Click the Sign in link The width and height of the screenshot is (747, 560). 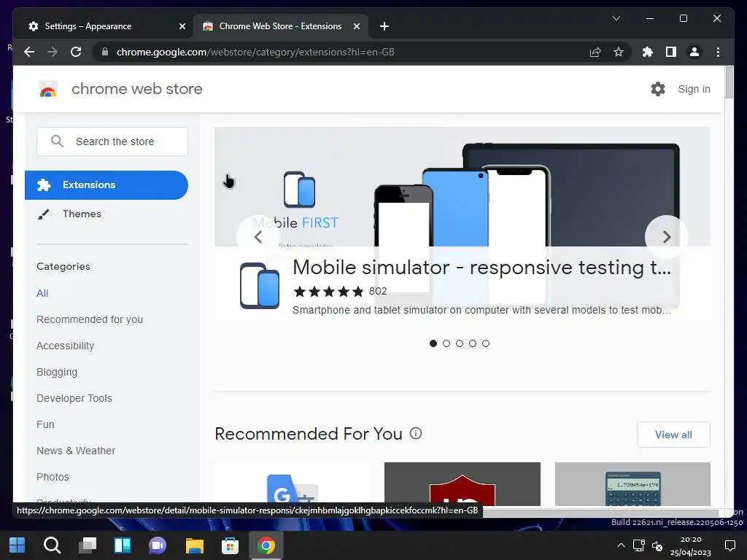point(694,89)
